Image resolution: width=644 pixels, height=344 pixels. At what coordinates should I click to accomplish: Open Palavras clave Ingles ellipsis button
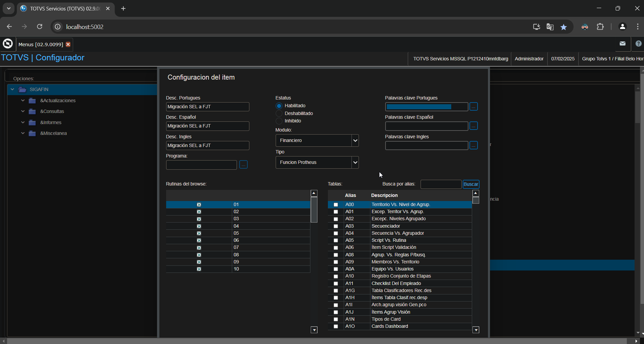[x=473, y=145]
